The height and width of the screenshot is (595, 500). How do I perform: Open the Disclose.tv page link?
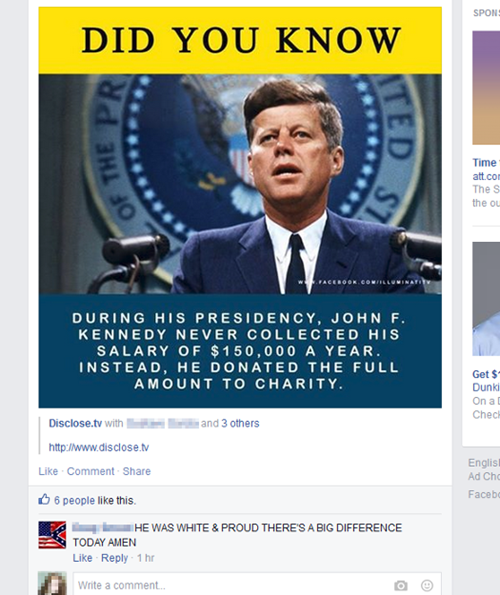coord(75,423)
